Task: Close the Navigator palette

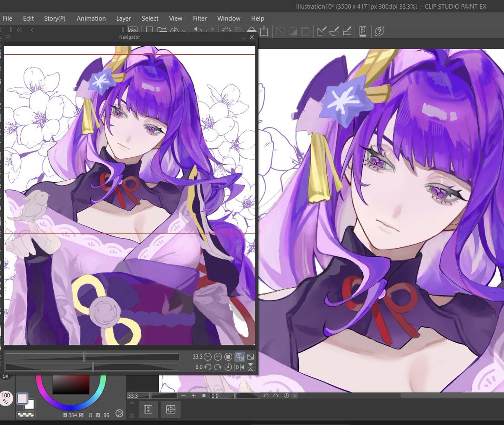Action: (x=252, y=37)
